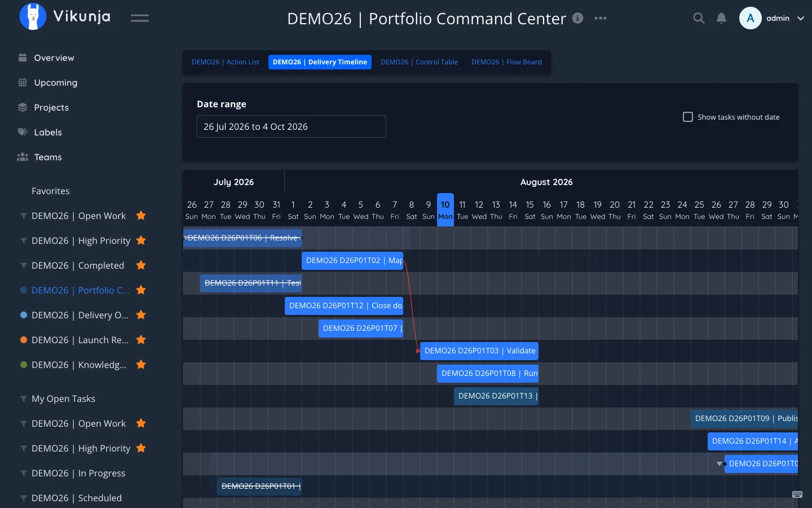Switch to the Control Table view tab
Screen dimensions: 812x508
[x=419, y=62]
